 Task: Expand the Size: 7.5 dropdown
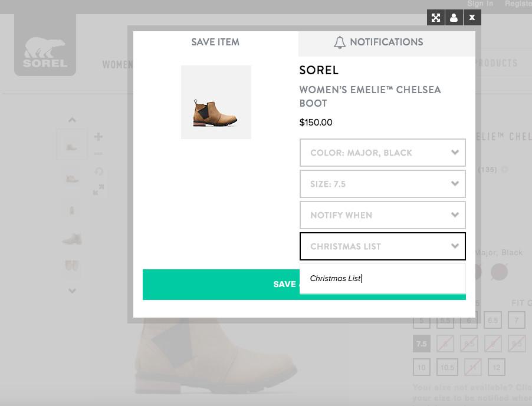[382, 184]
